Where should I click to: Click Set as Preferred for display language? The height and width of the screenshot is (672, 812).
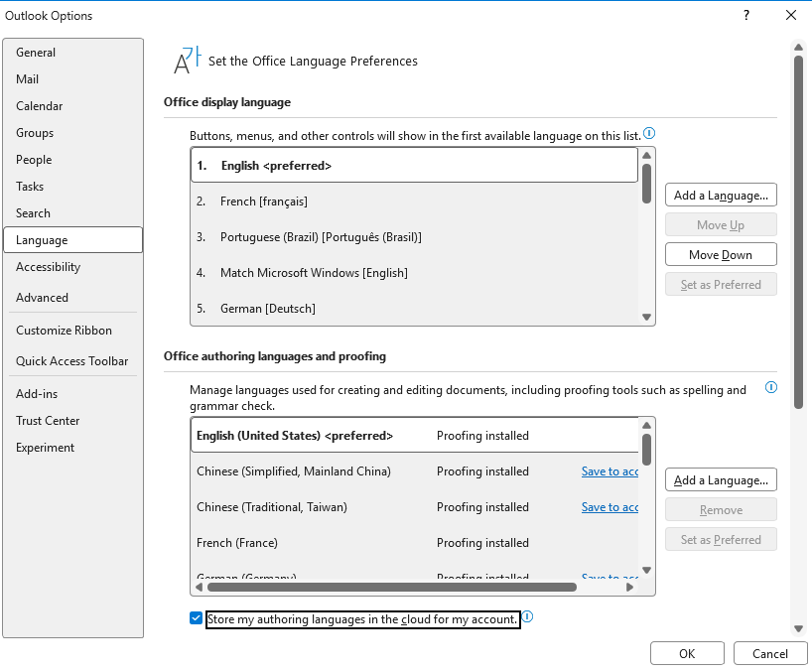[721, 285]
